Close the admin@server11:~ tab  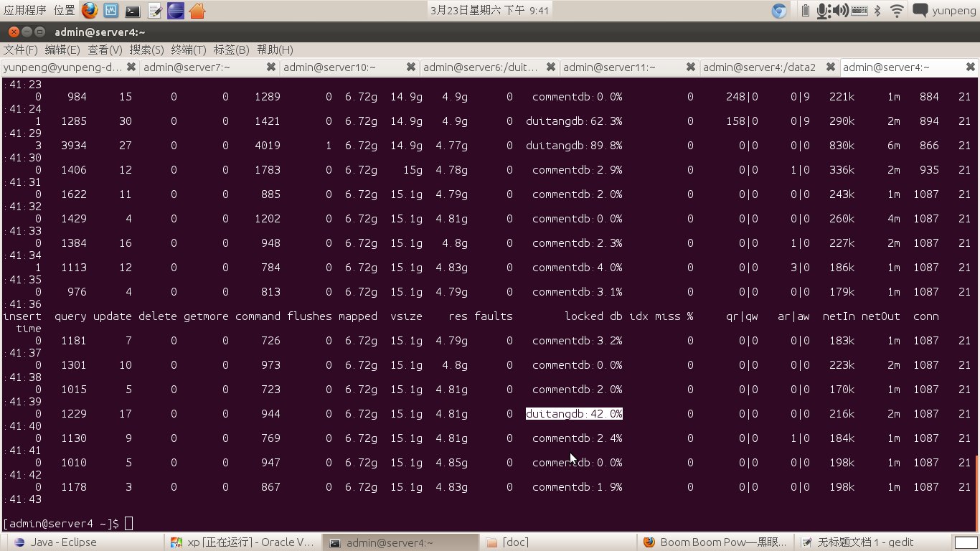[691, 67]
